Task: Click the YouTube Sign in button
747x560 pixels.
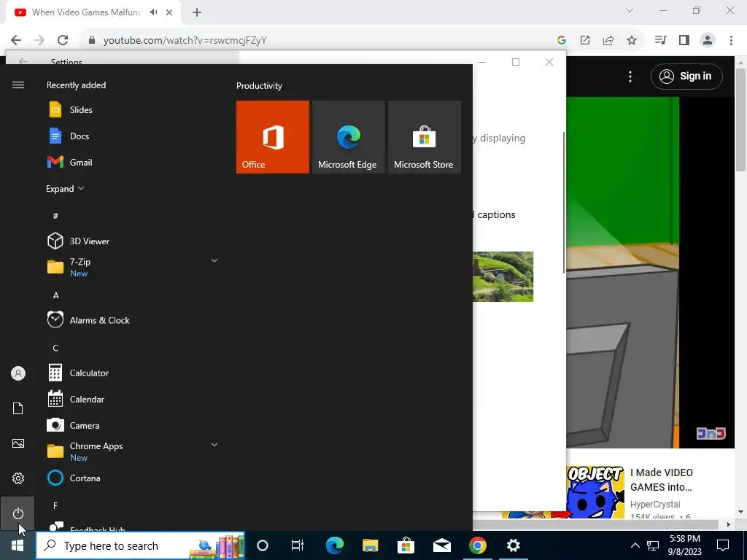Action: (686, 76)
